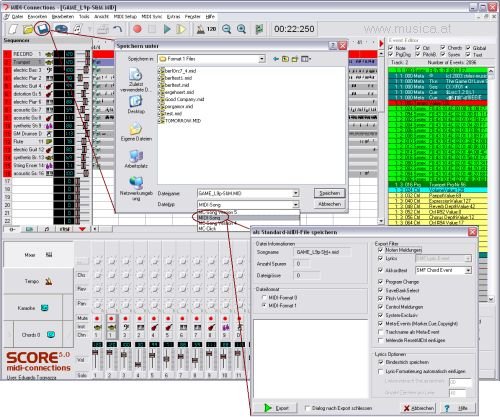Click the music note toolbar icon
The image size is (500, 417).
pyautogui.click(x=77, y=29)
